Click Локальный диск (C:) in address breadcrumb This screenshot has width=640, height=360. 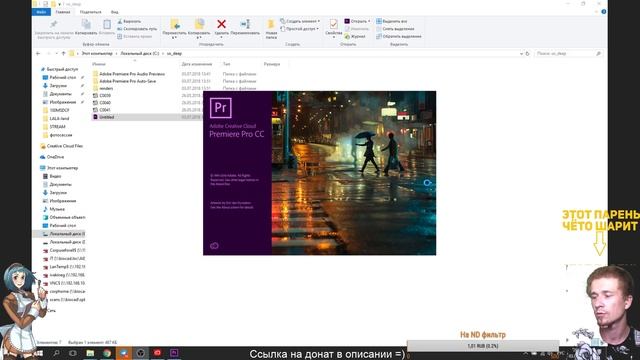click(x=140, y=53)
